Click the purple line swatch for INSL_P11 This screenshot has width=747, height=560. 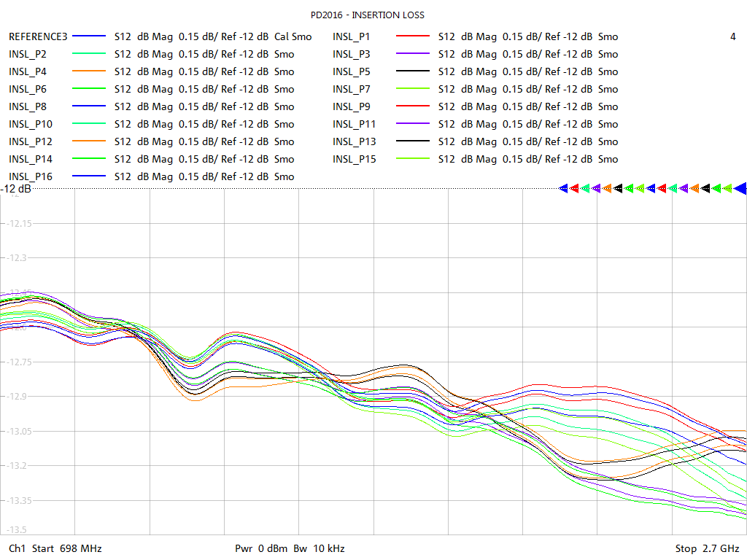tap(412, 124)
